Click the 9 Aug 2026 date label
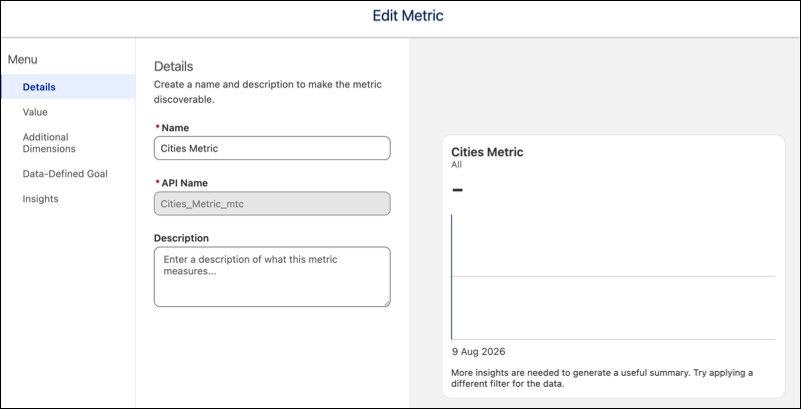The image size is (801, 409). 478,352
